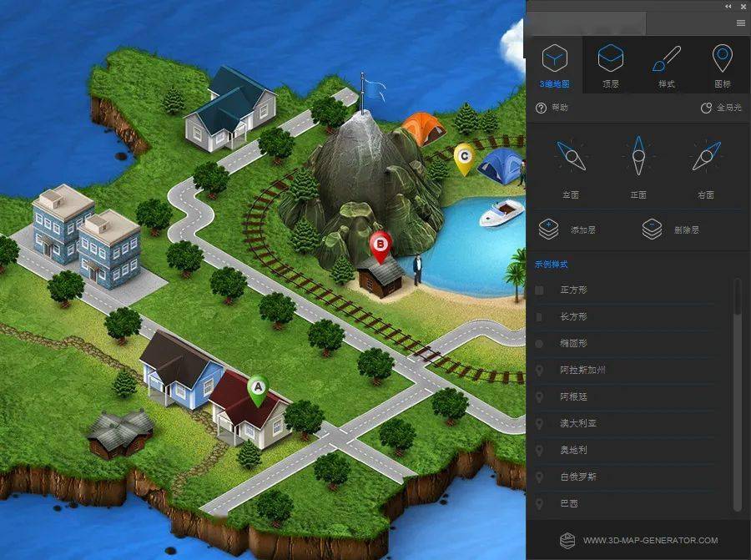The height and width of the screenshot is (560, 751).
Task: Select the 长方形 style
Action: [624, 316]
